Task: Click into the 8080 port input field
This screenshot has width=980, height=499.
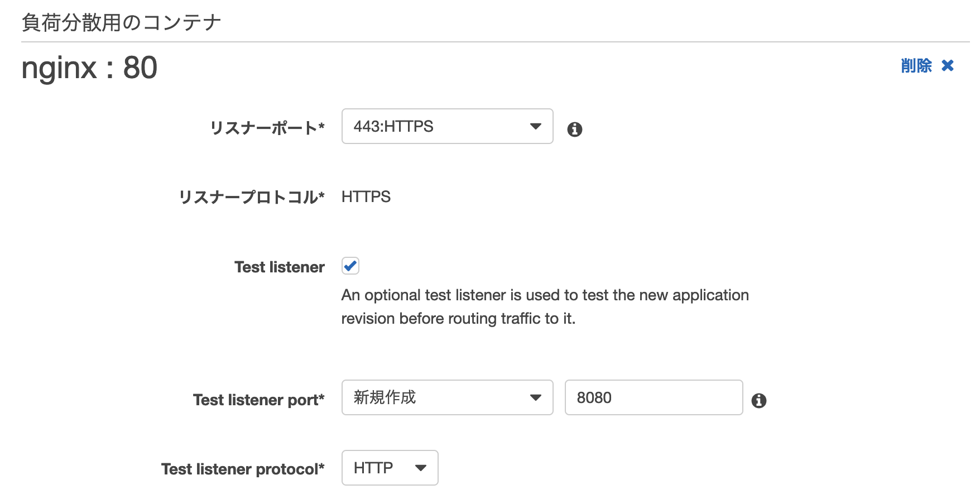Action: [x=653, y=397]
